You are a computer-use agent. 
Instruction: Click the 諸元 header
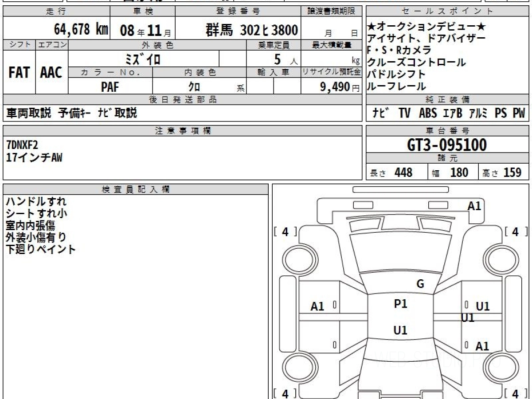tap(448, 158)
